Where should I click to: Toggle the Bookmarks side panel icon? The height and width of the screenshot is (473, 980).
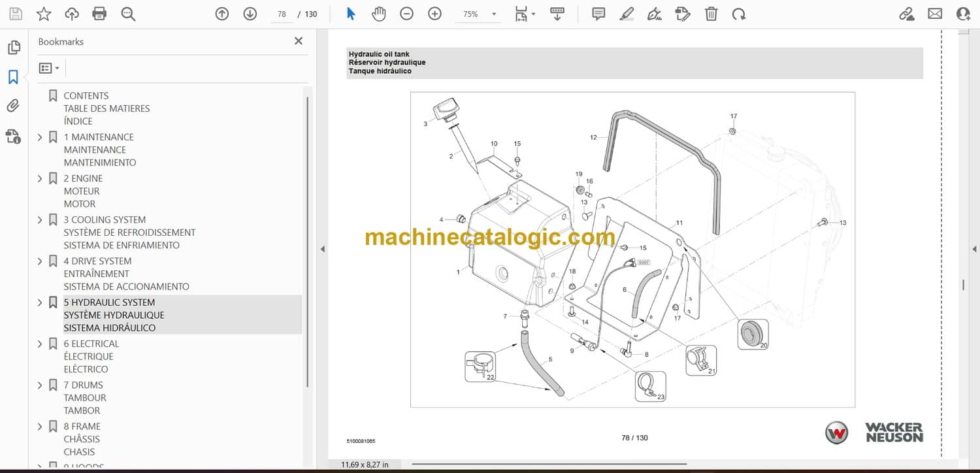point(13,77)
